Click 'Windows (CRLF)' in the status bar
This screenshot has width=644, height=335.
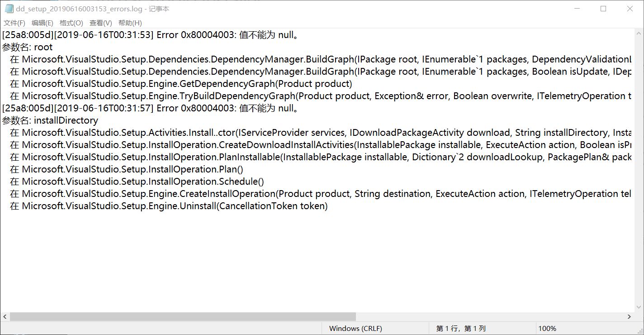[x=355, y=329]
